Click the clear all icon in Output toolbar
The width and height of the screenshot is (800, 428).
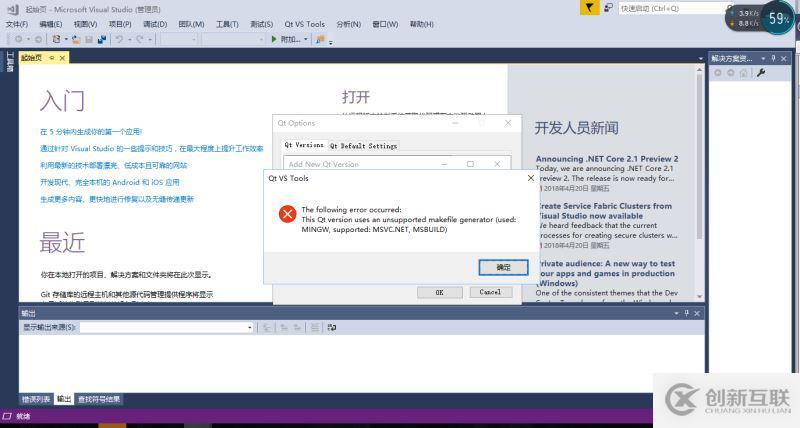(315, 328)
